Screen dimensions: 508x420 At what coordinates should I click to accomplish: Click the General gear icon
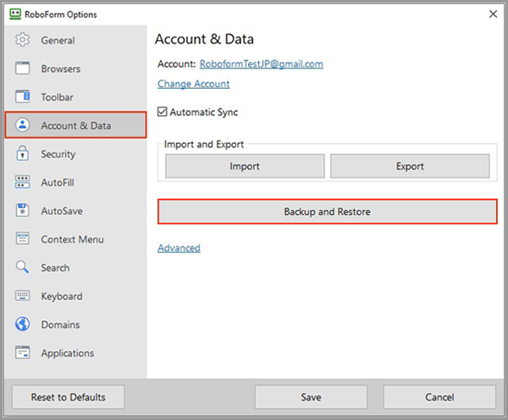coord(22,40)
